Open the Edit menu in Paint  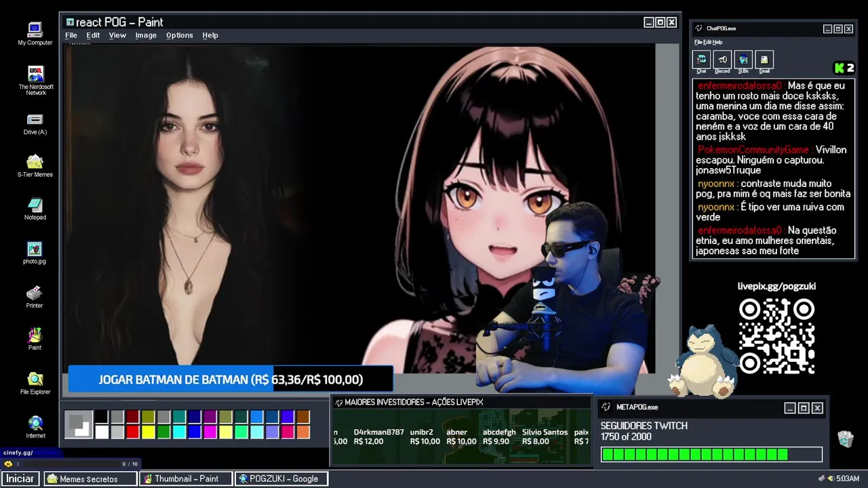93,35
